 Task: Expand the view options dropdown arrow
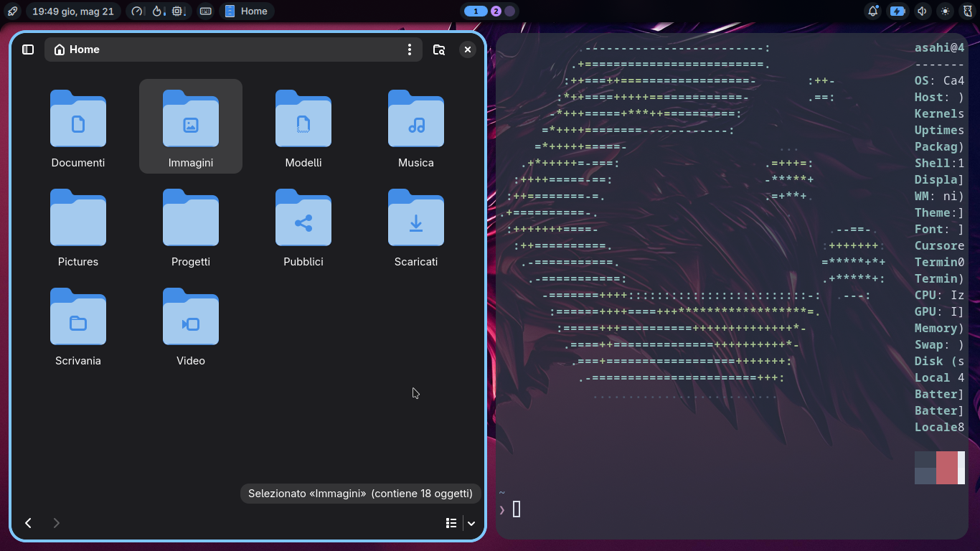pyautogui.click(x=471, y=523)
